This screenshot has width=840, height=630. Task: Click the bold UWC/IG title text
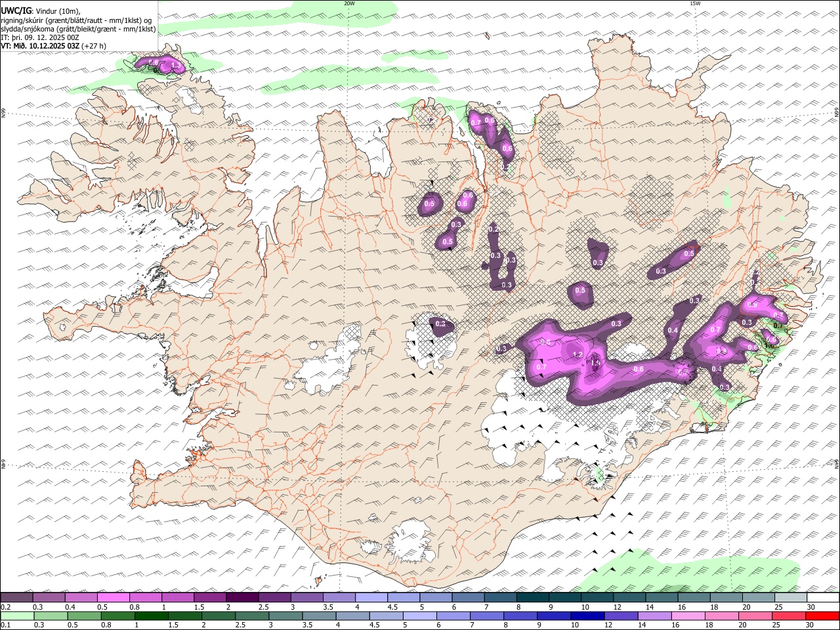click(x=16, y=10)
